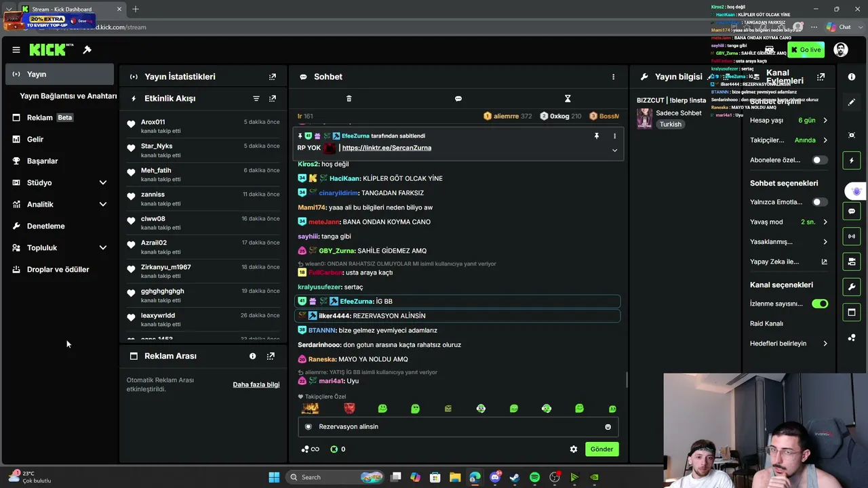Go to Reklam Beta page
Viewport: 868px width, 488px height.
point(60,117)
